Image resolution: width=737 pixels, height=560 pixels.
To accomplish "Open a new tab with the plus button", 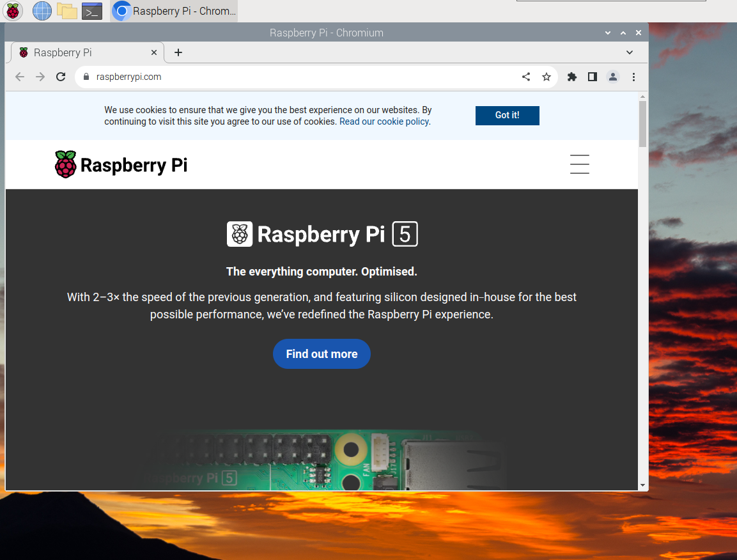I will tap(178, 52).
